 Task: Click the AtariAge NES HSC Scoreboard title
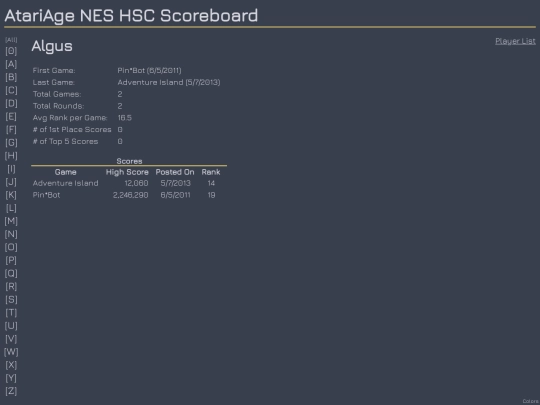pyautogui.click(x=131, y=16)
